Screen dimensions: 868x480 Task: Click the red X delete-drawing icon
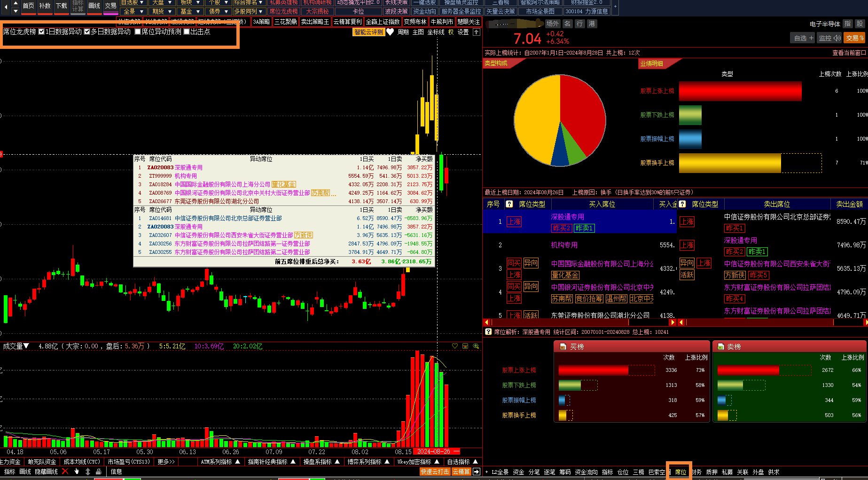tap(65, 472)
